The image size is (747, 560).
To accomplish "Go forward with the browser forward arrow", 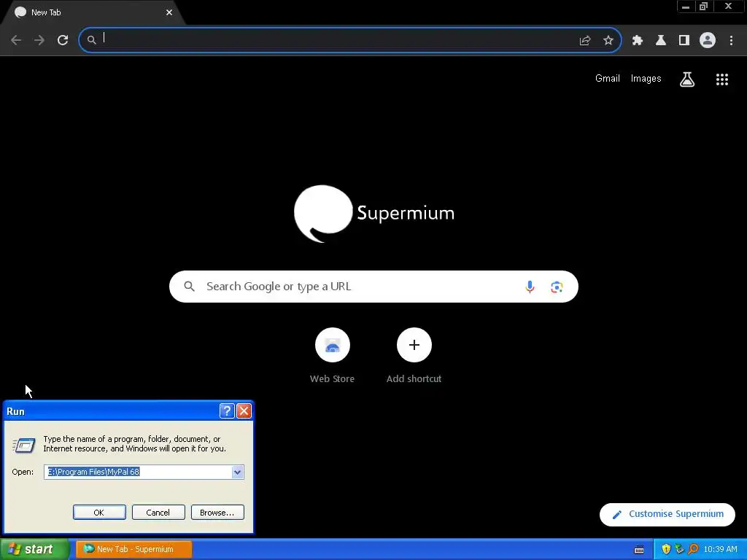I will [39, 40].
